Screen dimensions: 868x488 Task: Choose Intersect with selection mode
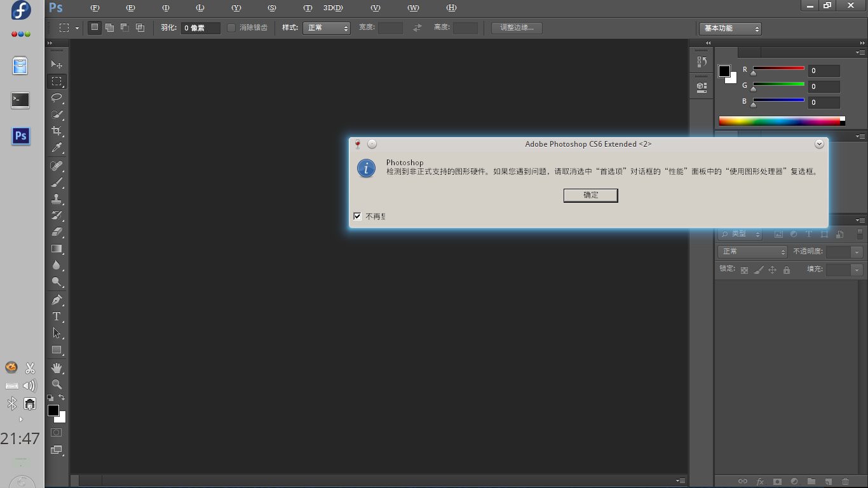[x=140, y=28]
